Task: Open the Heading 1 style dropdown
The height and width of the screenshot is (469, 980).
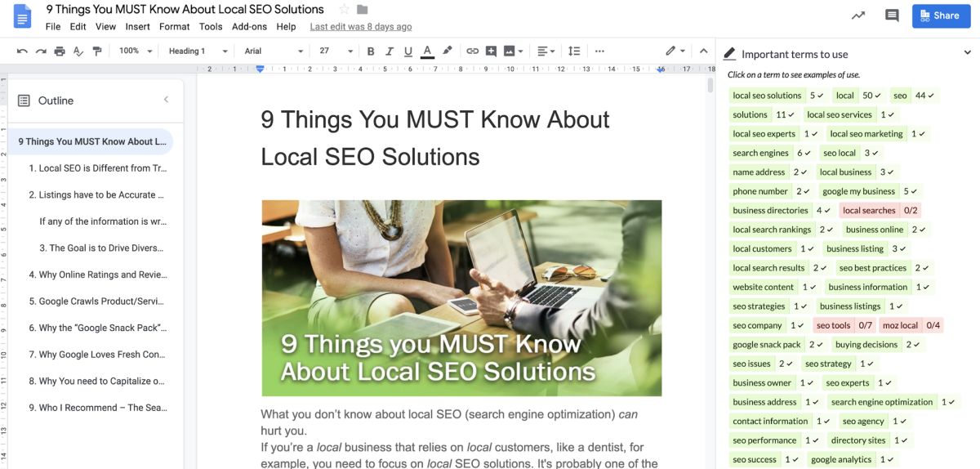Action: [x=198, y=51]
